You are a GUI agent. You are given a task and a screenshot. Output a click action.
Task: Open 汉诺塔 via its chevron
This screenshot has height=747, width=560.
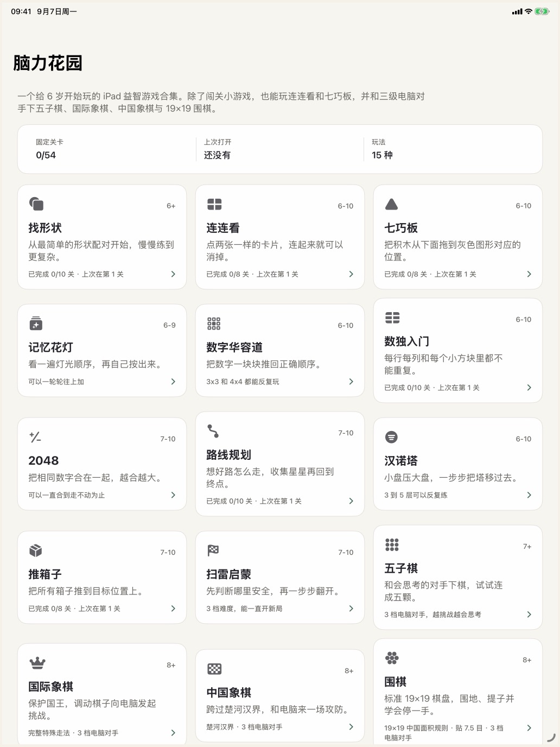click(x=529, y=495)
